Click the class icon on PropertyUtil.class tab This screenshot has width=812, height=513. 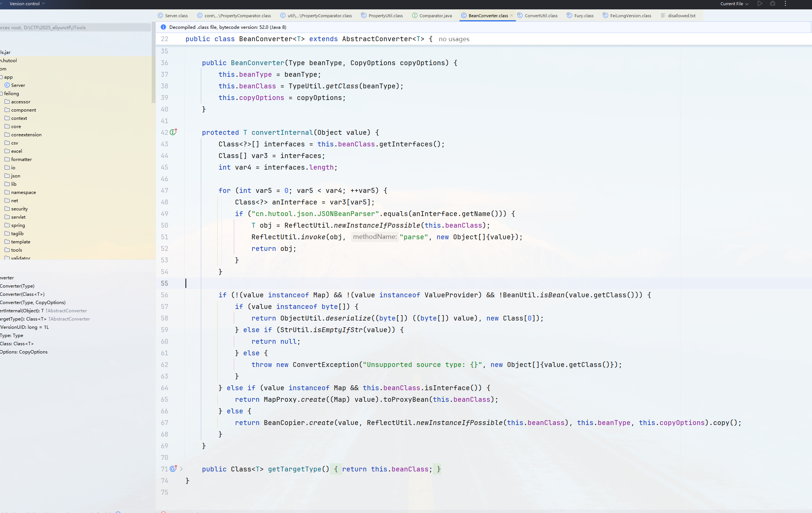point(364,15)
